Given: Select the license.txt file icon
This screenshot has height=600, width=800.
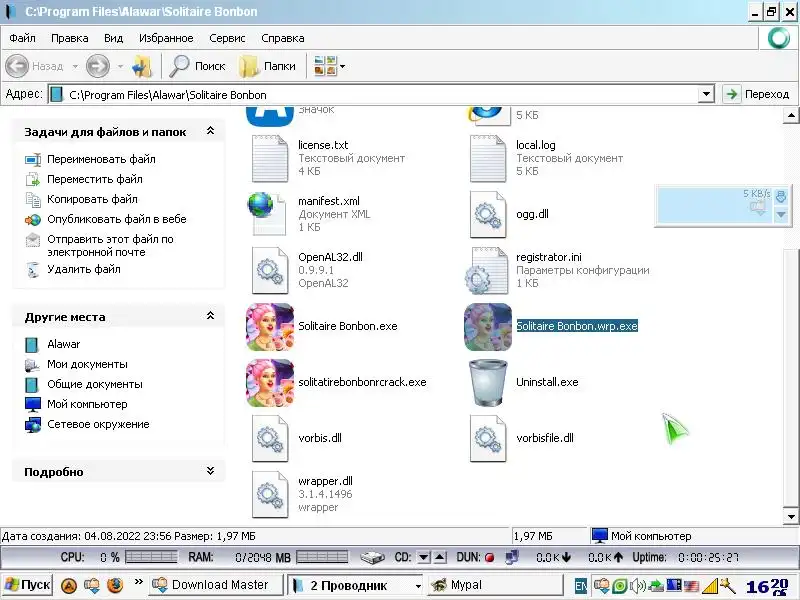Looking at the screenshot, I should [x=270, y=158].
